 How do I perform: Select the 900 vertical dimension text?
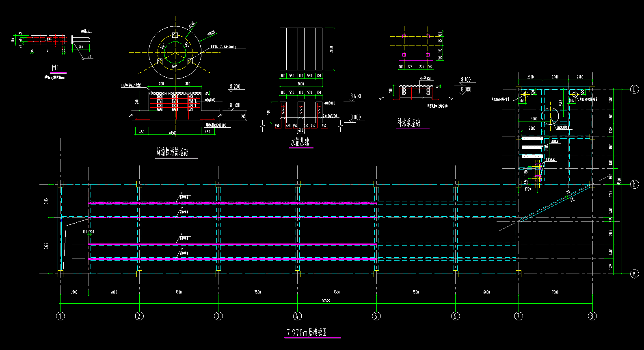point(243,116)
